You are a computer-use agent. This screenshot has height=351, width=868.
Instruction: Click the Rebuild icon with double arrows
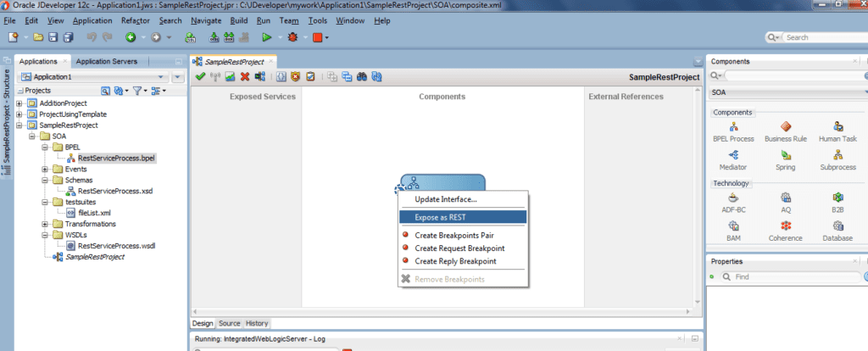click(229, 37)
